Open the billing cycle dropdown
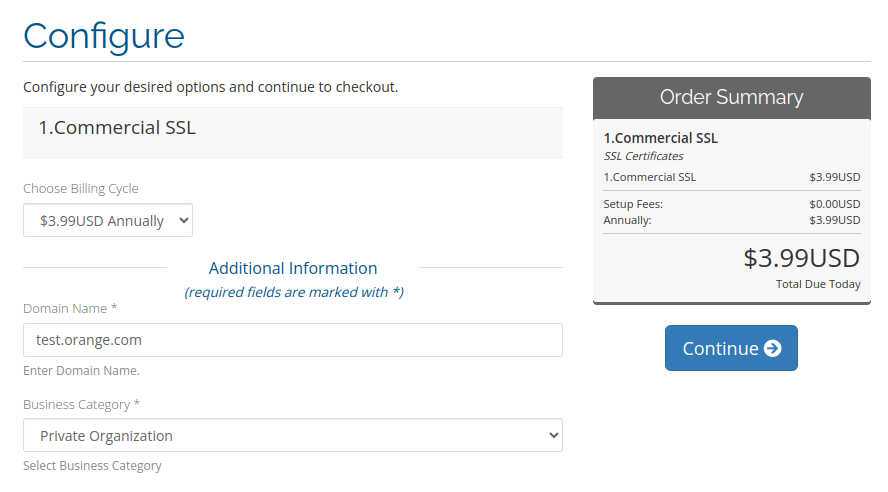This screenshot has width=888, height=492. (108, 220)
